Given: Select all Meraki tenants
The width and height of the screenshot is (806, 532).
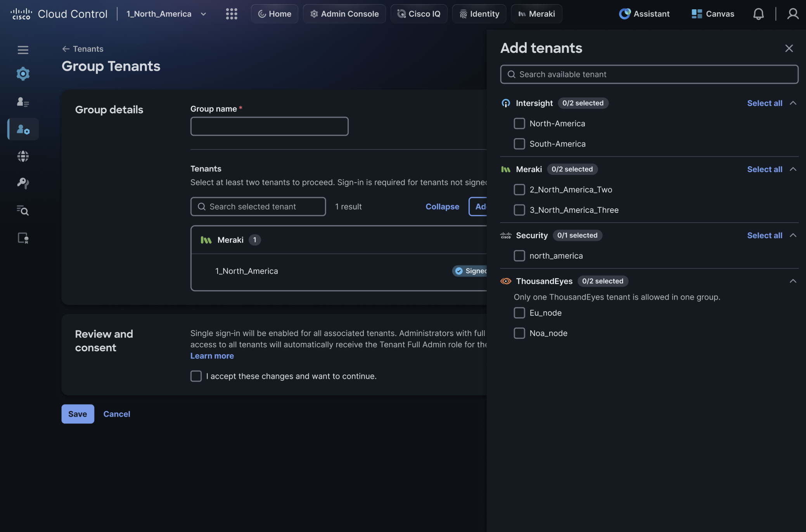Looking at the screenshot, I should click(764, 169).
